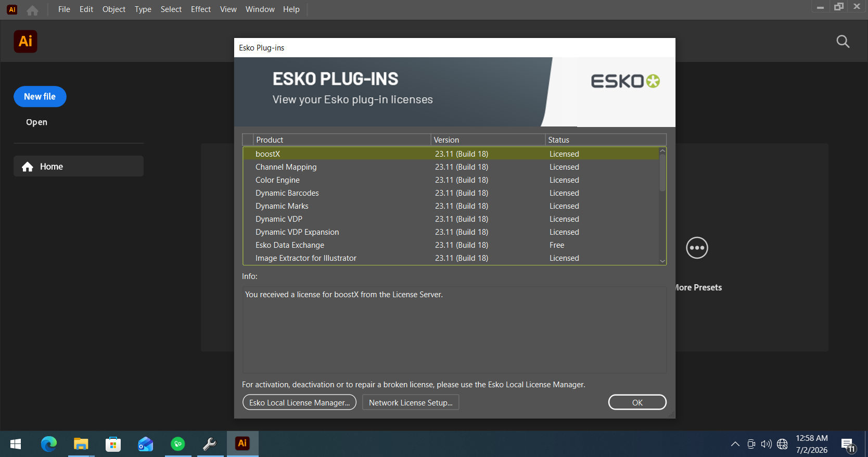868x457 pixels.
Task: Open the green circular app in the taskbar
Action: pos(178,444)
